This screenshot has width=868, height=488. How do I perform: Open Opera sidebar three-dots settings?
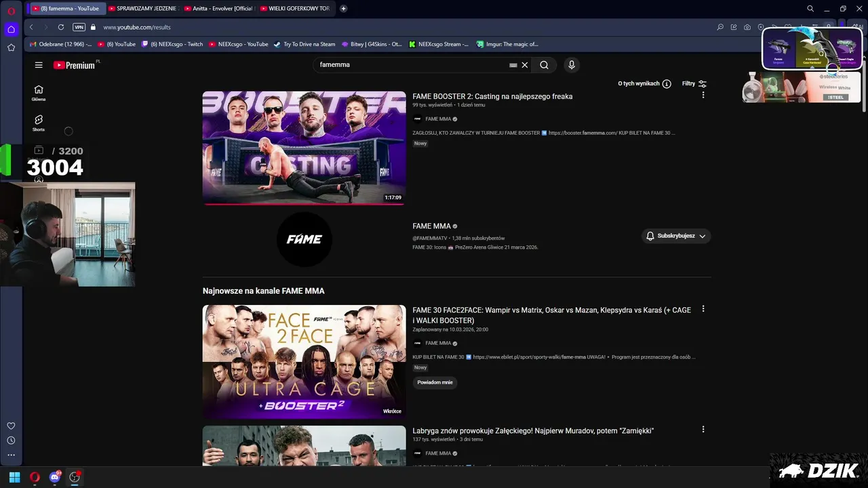click(x=11, y=455)
